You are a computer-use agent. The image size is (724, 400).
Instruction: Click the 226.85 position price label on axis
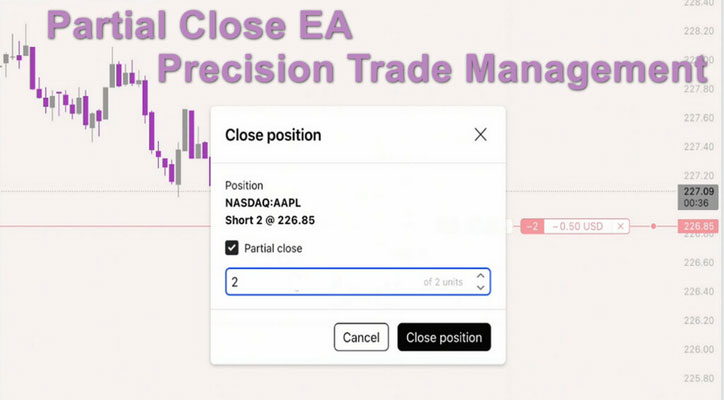tap(697, 227)
